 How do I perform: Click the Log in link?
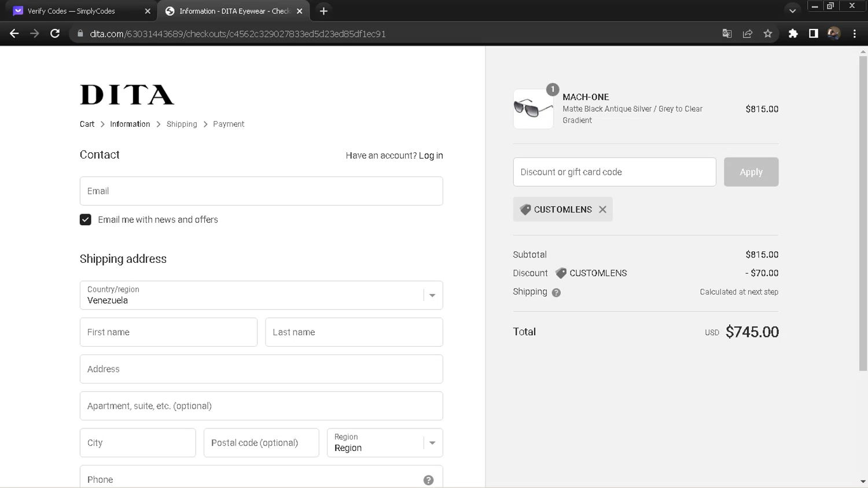click(x=431, y=155)
